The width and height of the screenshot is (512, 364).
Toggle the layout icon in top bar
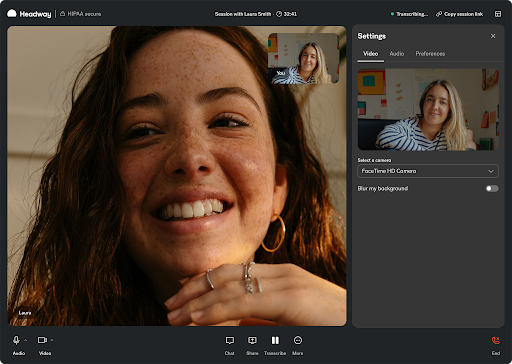click(x=498, y=14)
